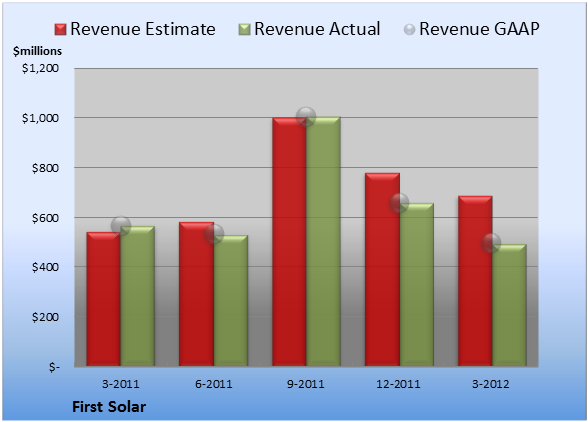Viewport: 588px width, 422px height.
Task: Click the 3-2011 quarter label
Action: point(121,384)
